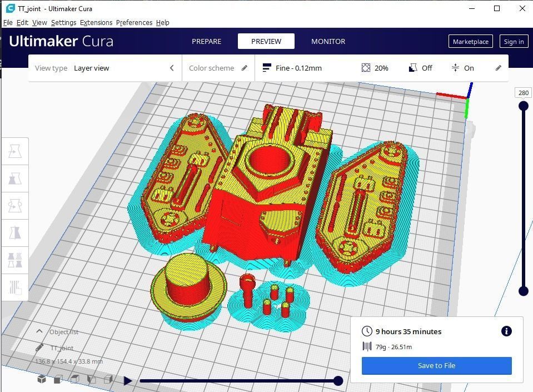The image size is (533, 392).
Task: Switch to top camera view
Action: tap(75, 379)
